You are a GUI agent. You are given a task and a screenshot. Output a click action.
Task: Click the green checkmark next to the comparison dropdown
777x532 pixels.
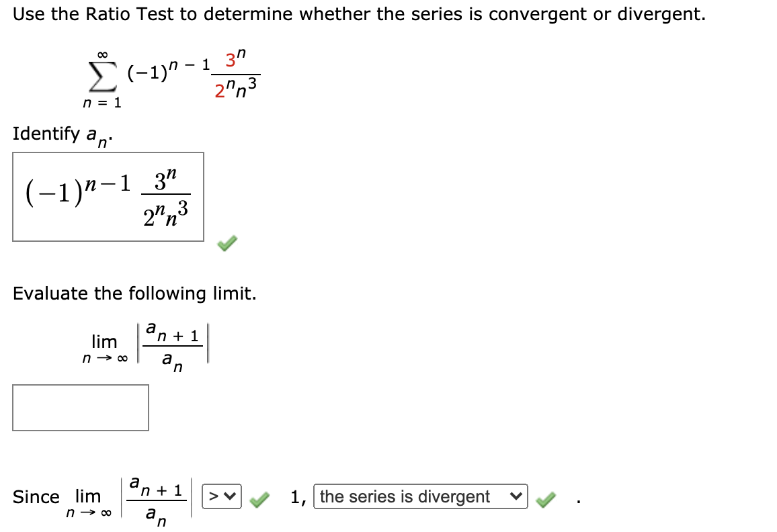pos(259,498)
